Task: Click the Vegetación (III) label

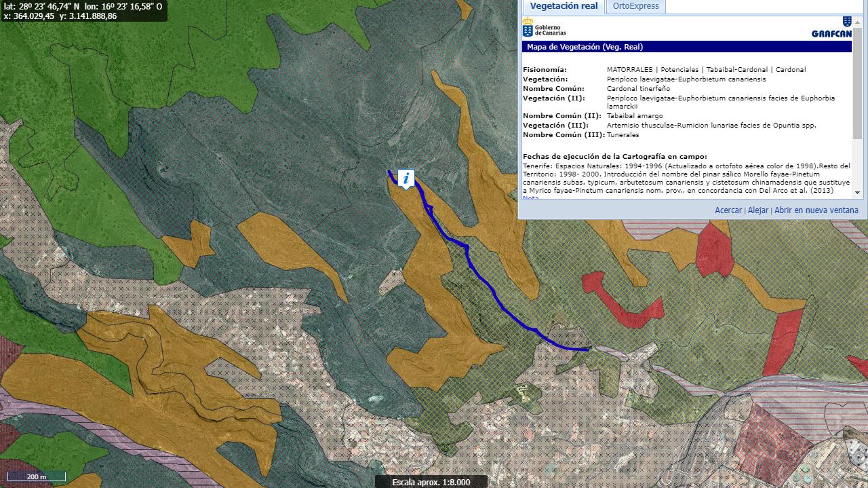Action: [x=555, y=126]
